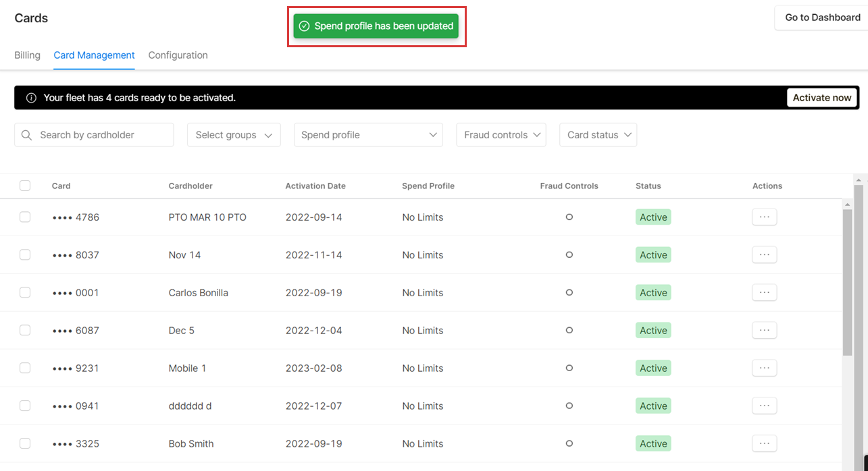Open the Spend profile filter dropdown
This screenshot has width=868, height=471.
tap(368, 135)
